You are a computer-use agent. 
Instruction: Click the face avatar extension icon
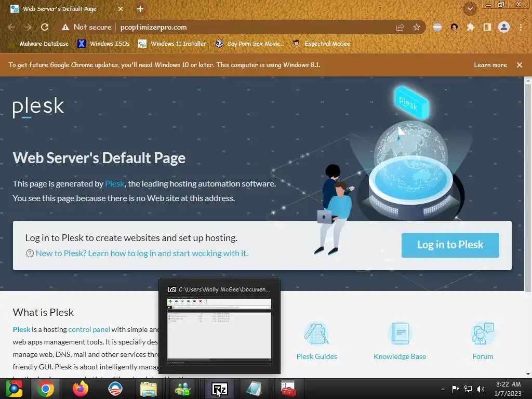454,27
